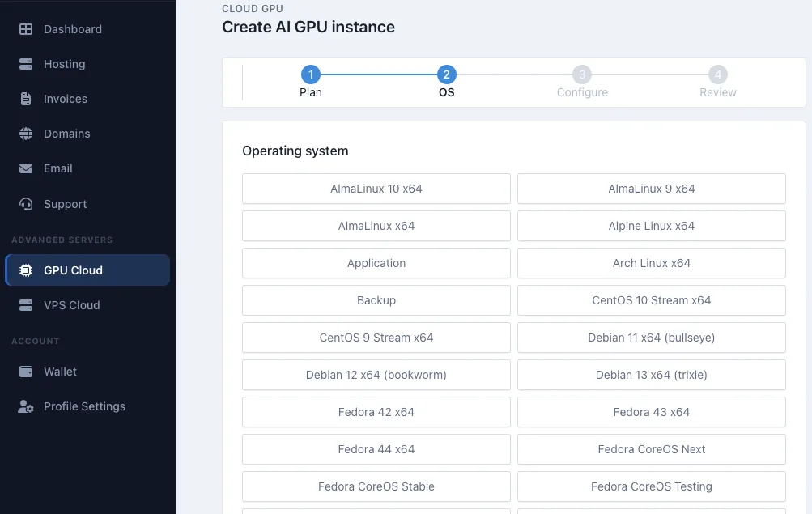This screenshot has height=514, width=812.
Task: Select Fedora CoreOS Testing
Action: (x=652, y=486)
